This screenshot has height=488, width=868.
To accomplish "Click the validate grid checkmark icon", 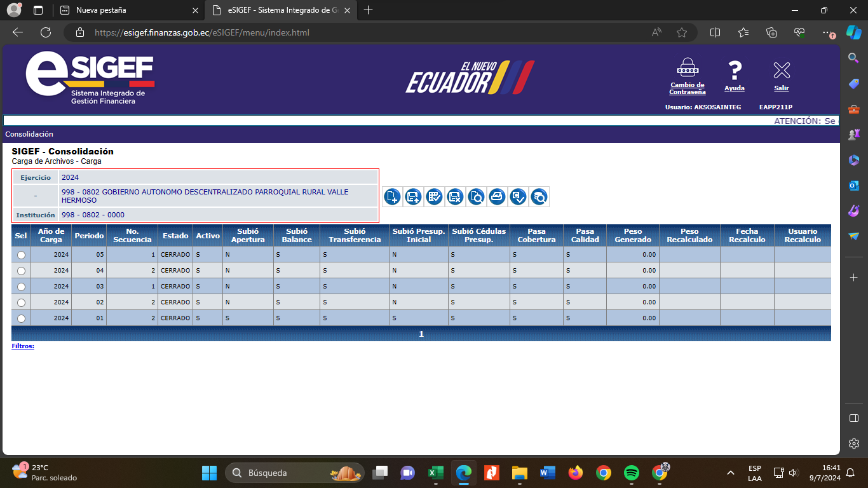I will click(x=434, y=197).
